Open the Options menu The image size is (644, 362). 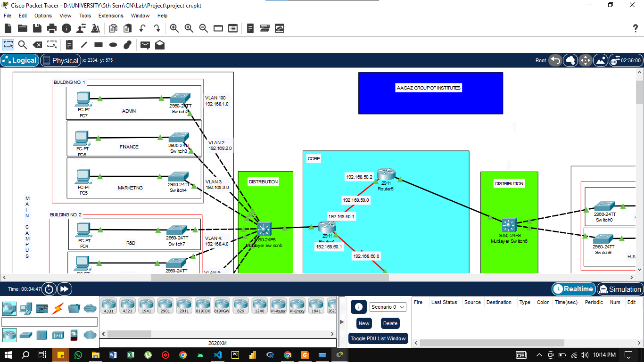(x=42, y=16)
